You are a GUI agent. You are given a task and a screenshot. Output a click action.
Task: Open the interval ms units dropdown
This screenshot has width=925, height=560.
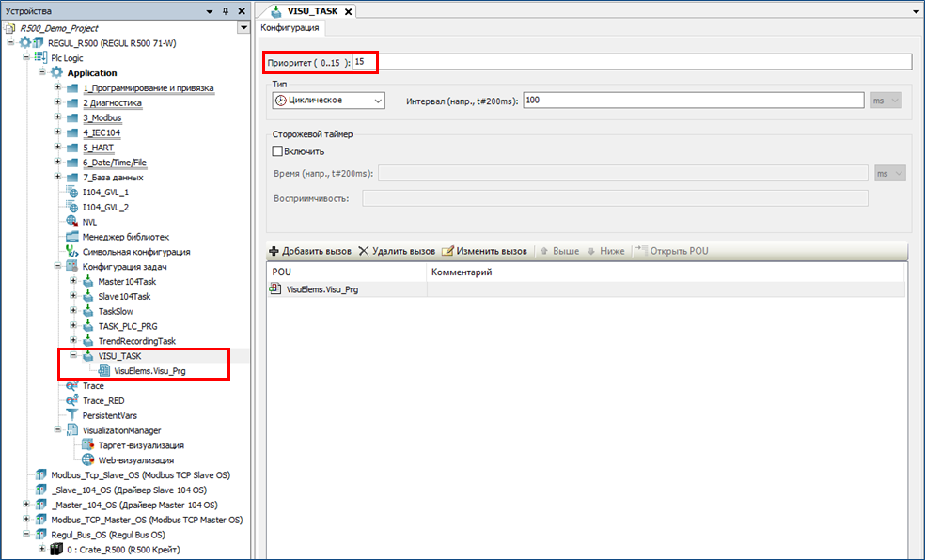tap(886, 101)
